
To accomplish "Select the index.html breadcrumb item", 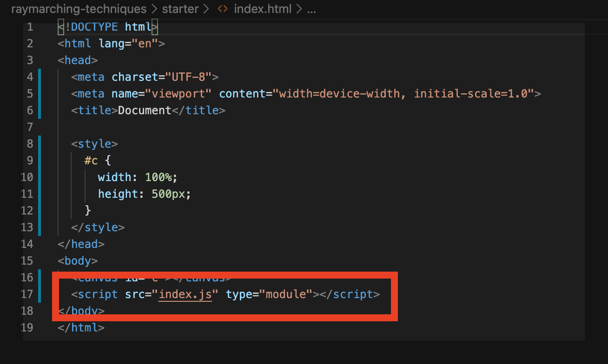I will tap(262, 9).
